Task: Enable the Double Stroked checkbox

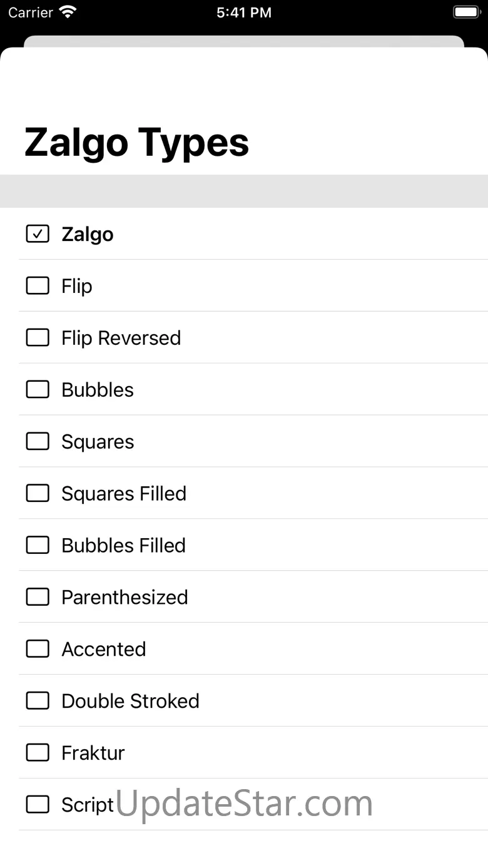Action: click(x=38, y=702)
